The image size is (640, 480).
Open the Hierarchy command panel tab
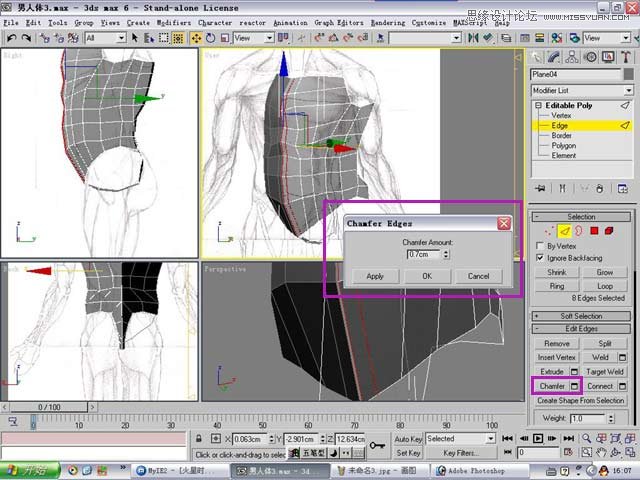[570, 57]
